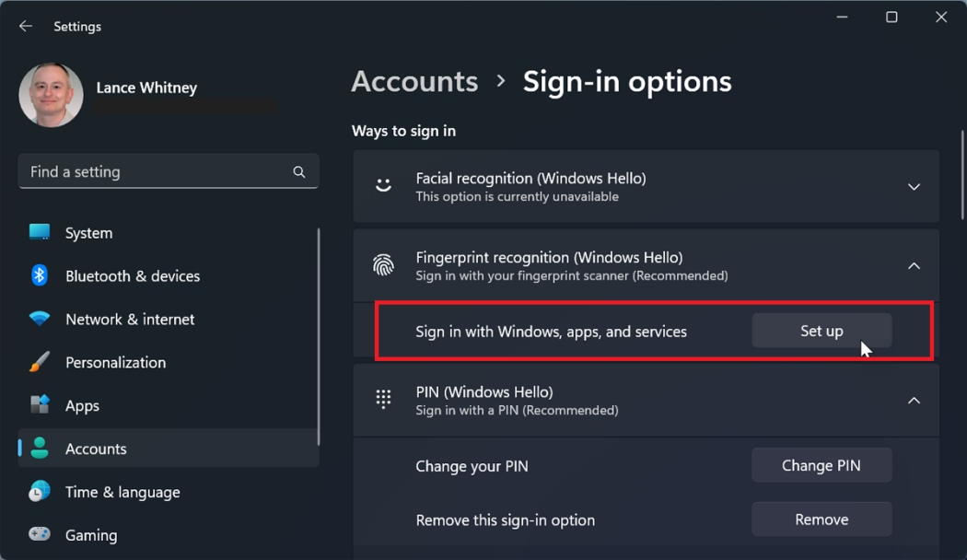Go to Network & internet settings
This screenshot has height=560, width=967.
[130, 319]
